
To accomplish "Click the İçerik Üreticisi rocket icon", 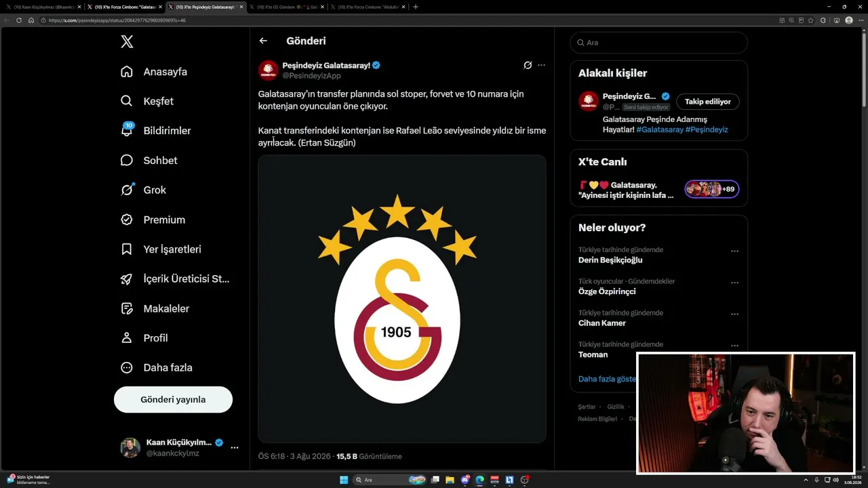I will tap(127, 279).
